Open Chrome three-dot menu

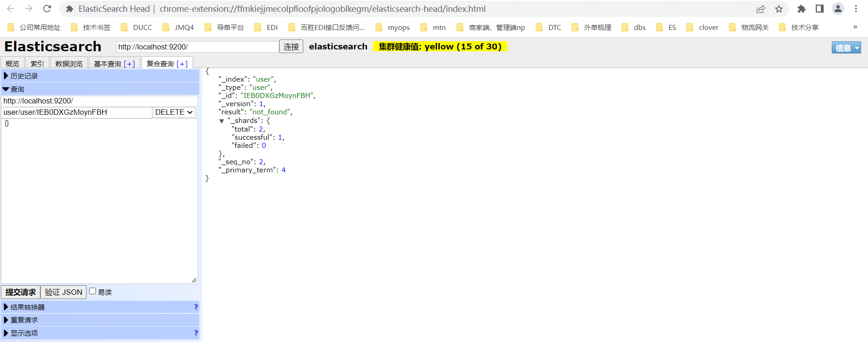[856, 9]
